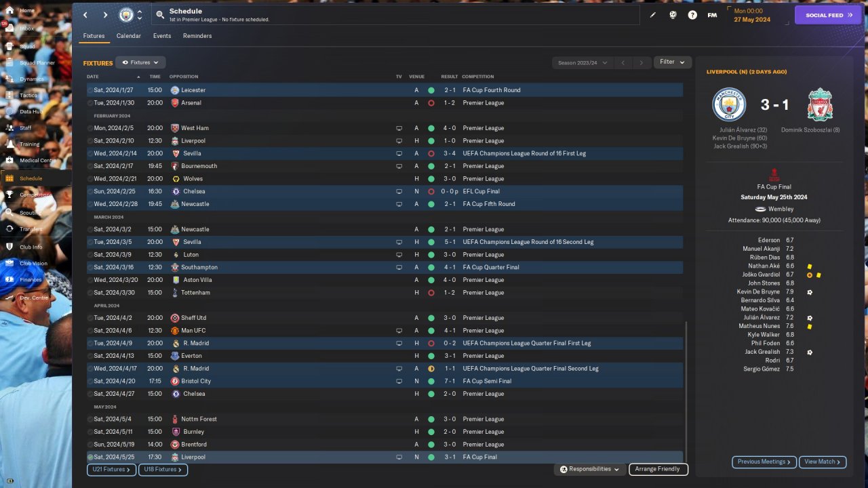The height and width of the screenshot is (488, 868).
Task: Open the Staff sidebar icon
Action: (x=9, y=127)
